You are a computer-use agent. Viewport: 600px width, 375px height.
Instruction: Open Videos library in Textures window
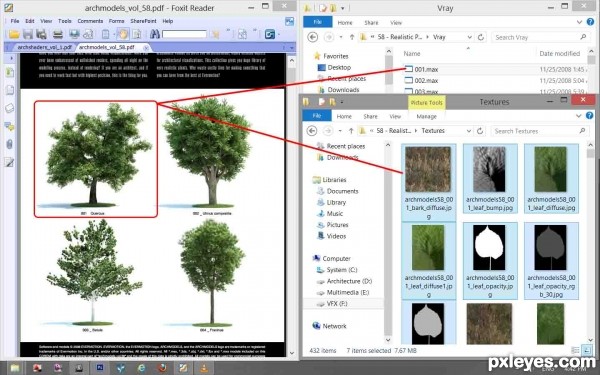[332, 236]
